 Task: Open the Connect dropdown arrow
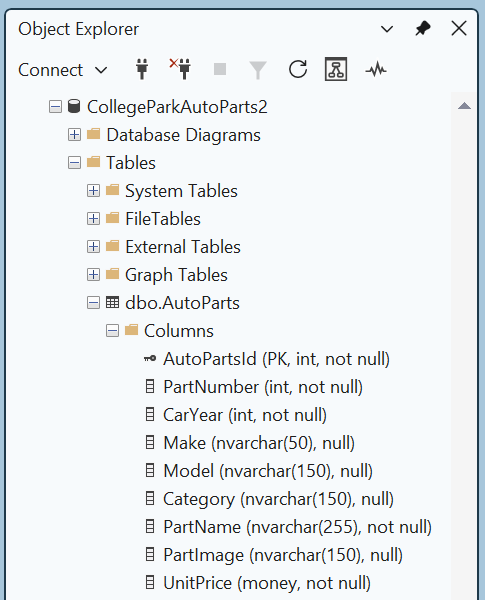coord(101,70)
